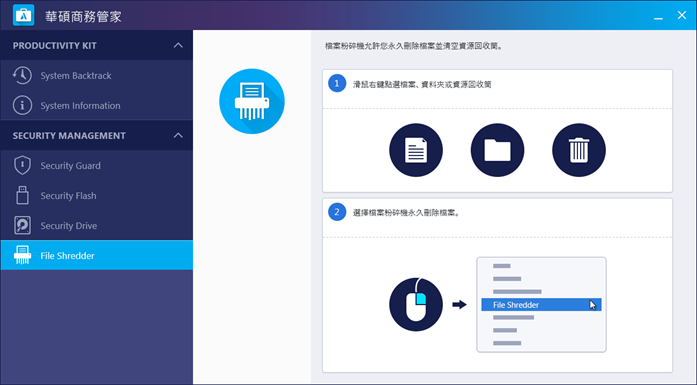Click the Security Flash USB icon
The width and height of the screenshot is (697, 385).
pyautogui.click(x=22, y=195)
